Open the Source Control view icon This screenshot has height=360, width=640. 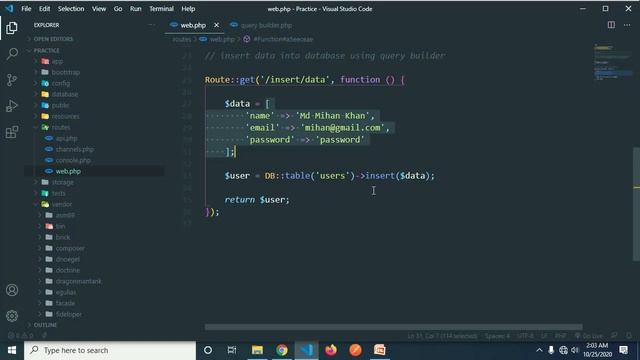[12, 80]
